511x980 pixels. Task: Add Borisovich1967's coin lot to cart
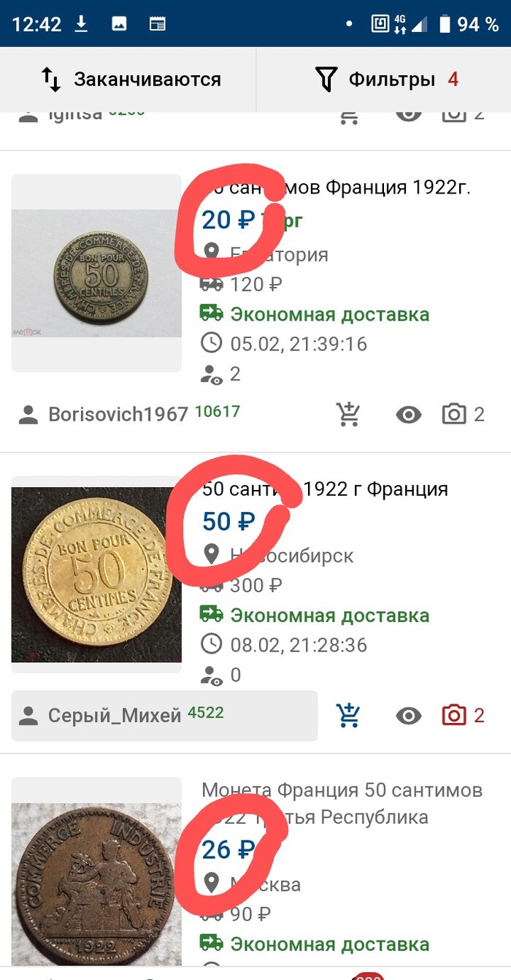[349, 415]
